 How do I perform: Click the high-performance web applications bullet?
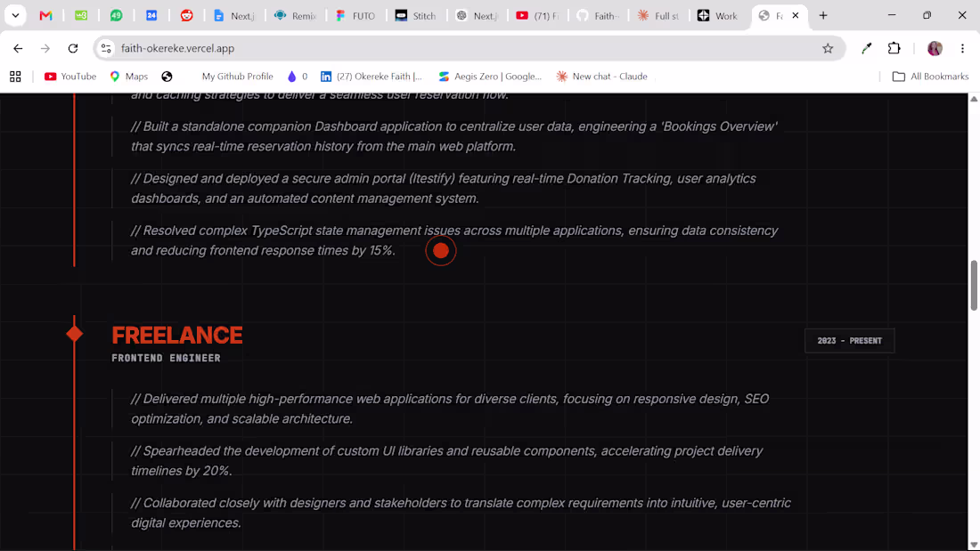tap(449, 409)
